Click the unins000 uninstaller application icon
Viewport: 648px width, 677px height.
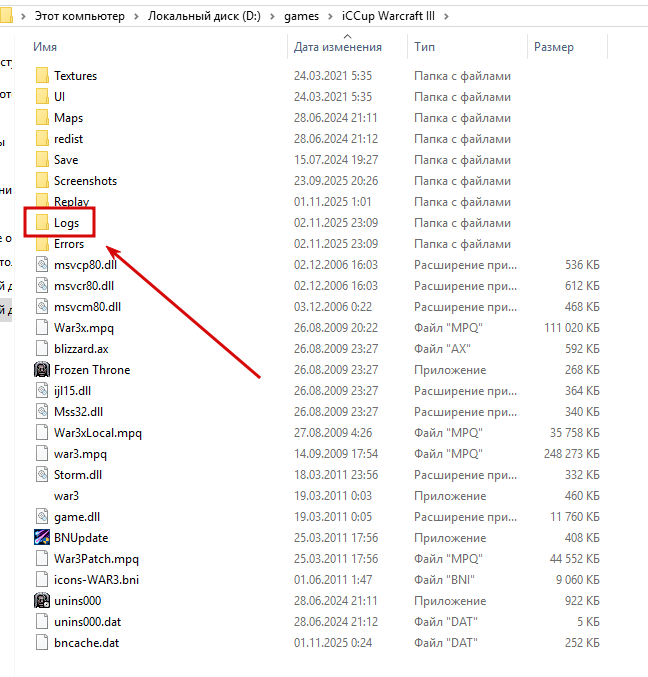click(42, 601)
